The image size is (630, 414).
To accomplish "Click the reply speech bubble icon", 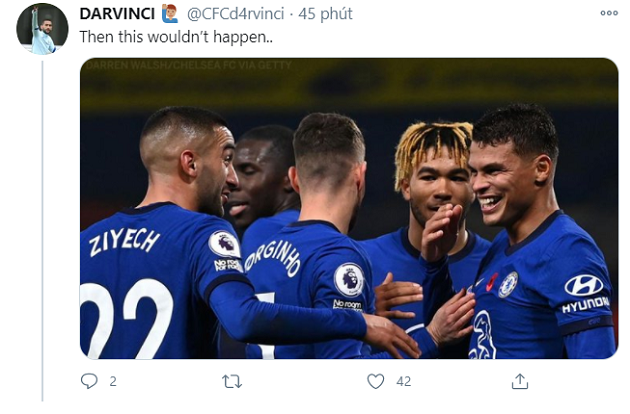I will coord(89,381).
